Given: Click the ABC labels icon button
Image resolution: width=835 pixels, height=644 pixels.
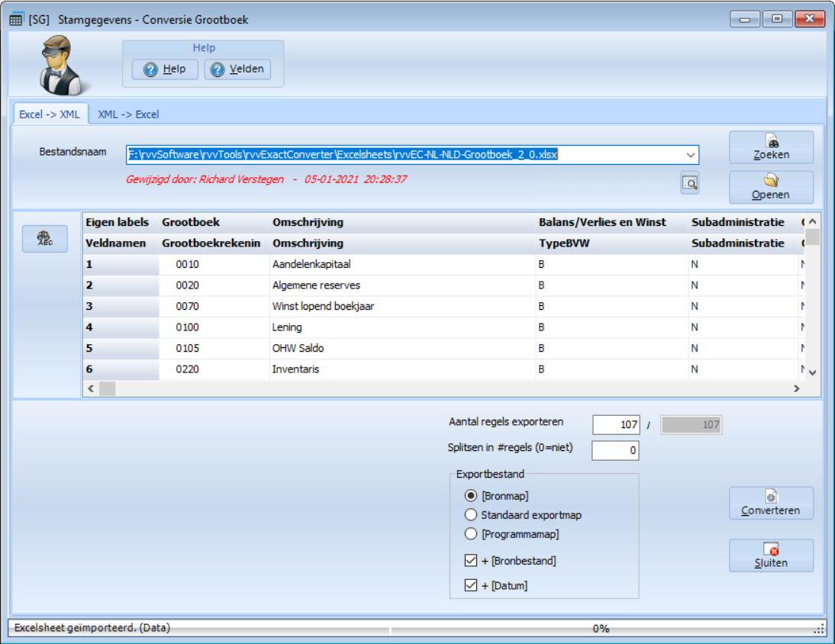Looking at the screenshot, I should coord(45,238).
